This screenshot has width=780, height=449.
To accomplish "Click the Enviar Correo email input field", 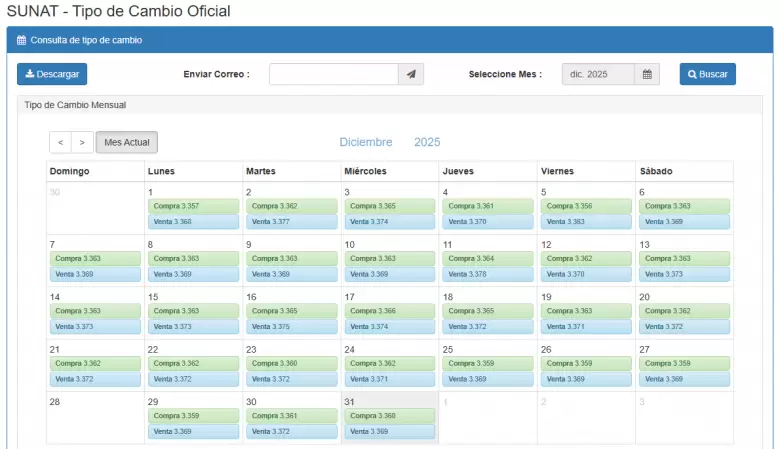I will click(333, 74).
